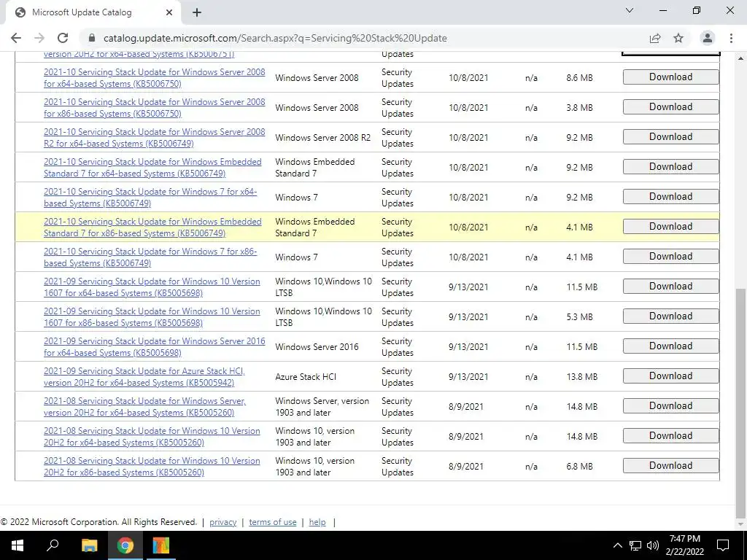Show hidden tray icons chevron
The width and height of the screenshot is (747, 560).
pyautogui.click(x=617, y=545)
